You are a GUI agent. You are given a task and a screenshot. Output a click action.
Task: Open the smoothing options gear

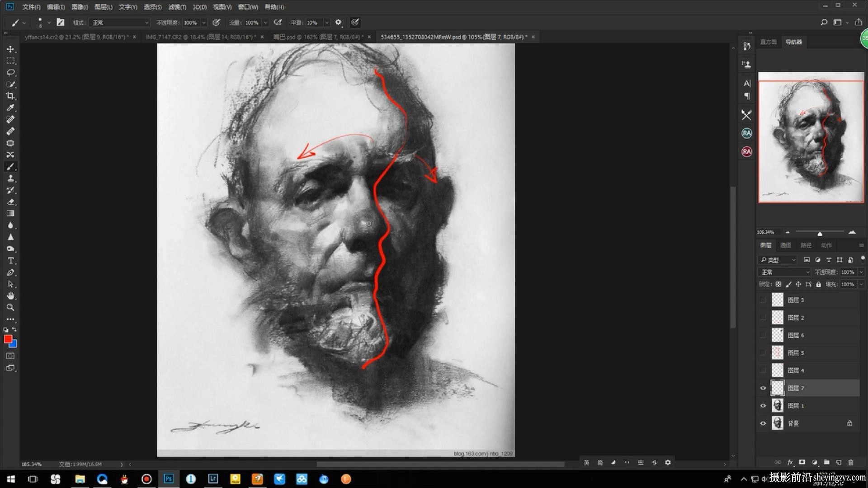pos(338,22)
